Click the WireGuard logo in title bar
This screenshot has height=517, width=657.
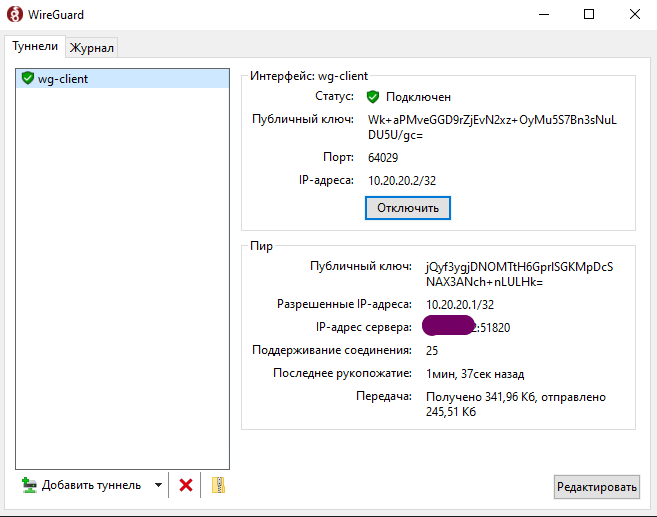pos(15,14)
